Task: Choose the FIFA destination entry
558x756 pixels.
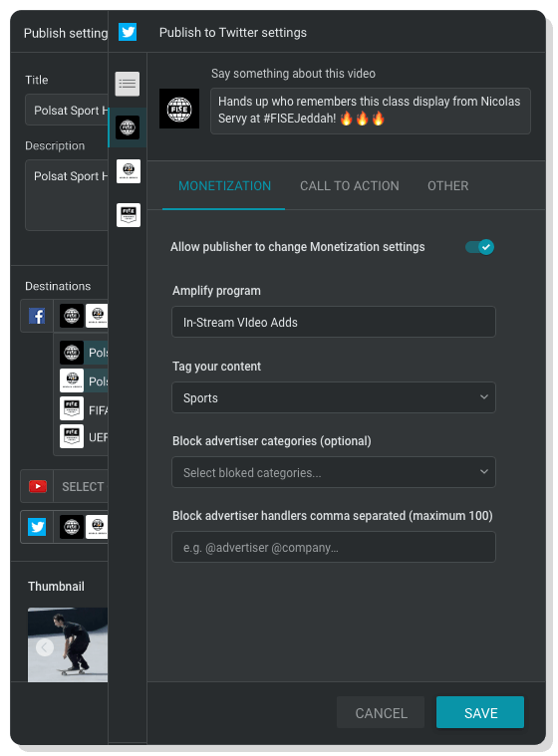Action: pyautogui.click(x=84, y=409)
